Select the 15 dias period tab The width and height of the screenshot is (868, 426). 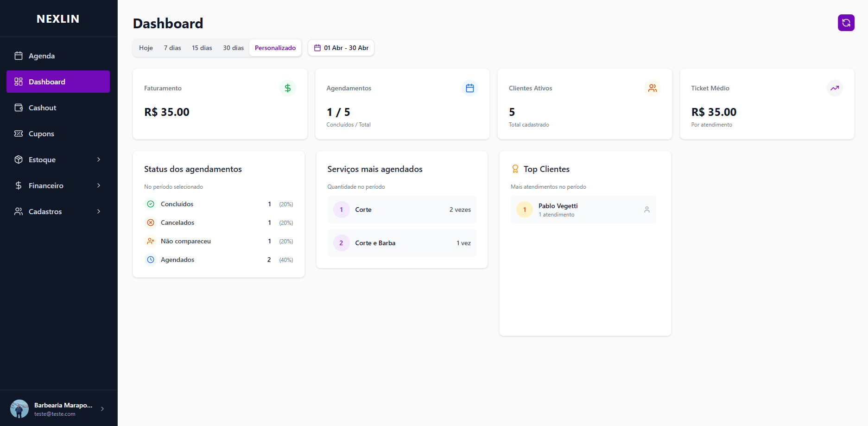202,48
